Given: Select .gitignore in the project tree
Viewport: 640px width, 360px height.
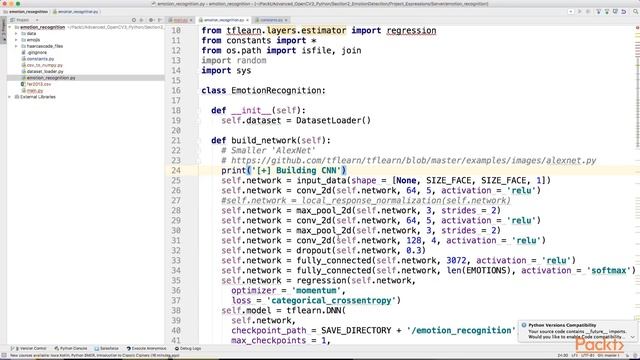Looking at the screenshot, I should 37,53.
